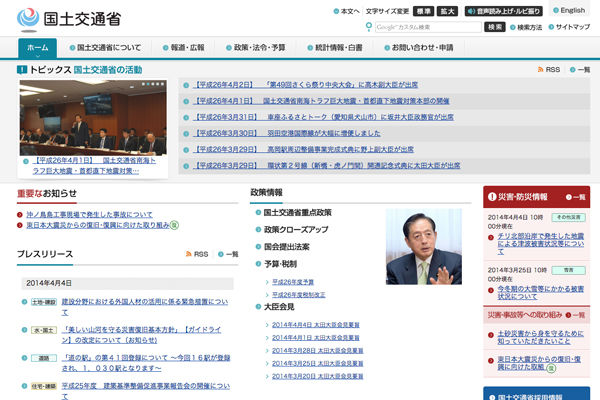Open the サイトマップ link

pos(569,27)
